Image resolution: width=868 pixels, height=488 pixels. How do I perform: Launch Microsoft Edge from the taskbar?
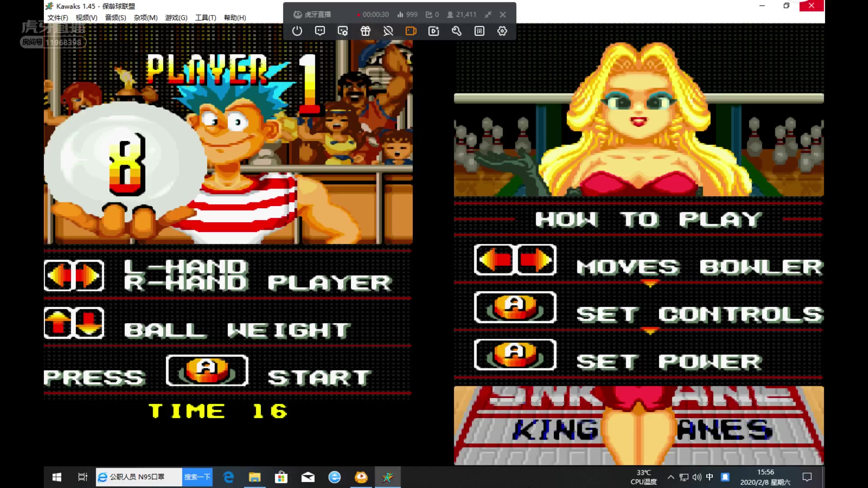click(228, 477)
